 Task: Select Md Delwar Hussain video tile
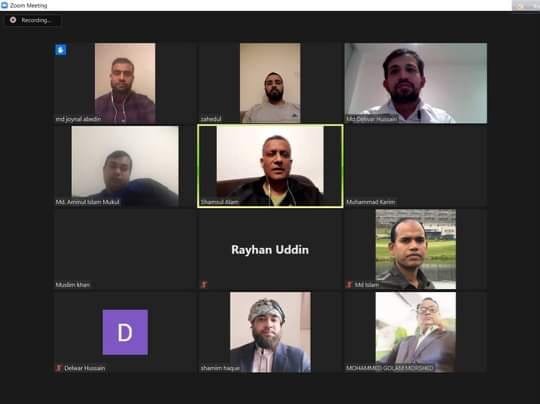[x=416, y=83]
